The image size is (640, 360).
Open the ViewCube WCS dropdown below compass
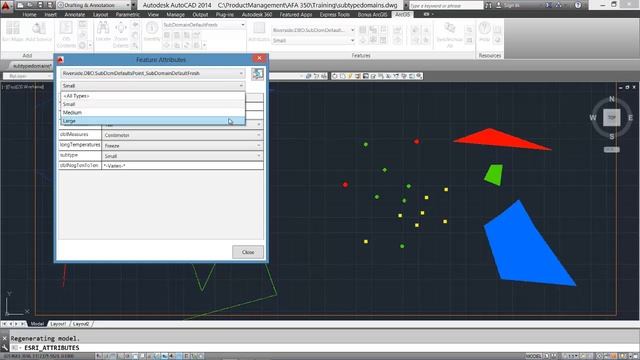611,150
